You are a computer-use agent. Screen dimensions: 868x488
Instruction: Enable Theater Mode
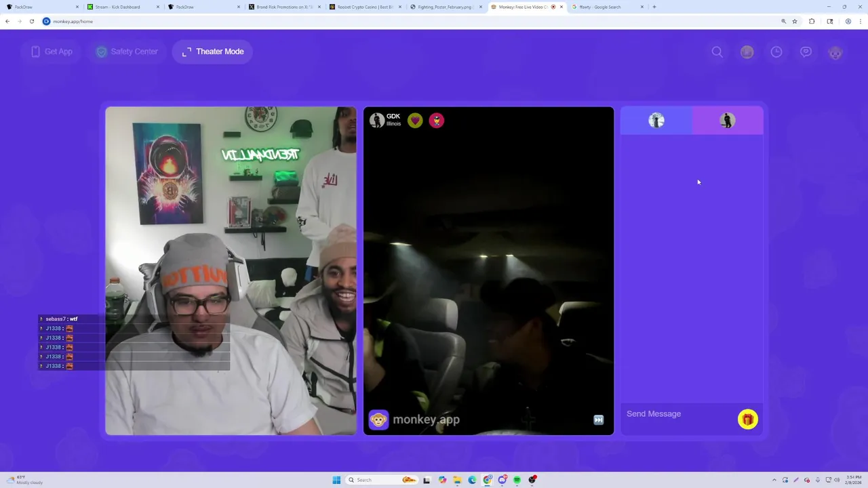[212, 52]
